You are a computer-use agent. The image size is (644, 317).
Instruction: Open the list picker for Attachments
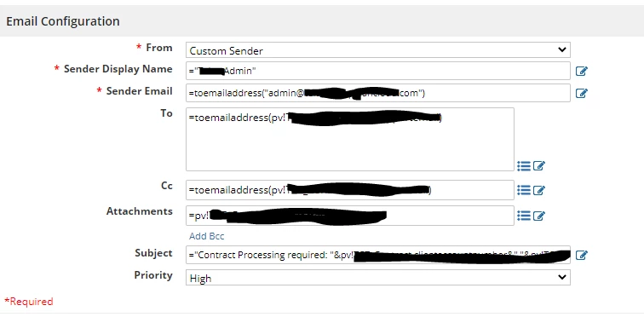(524, 216)
